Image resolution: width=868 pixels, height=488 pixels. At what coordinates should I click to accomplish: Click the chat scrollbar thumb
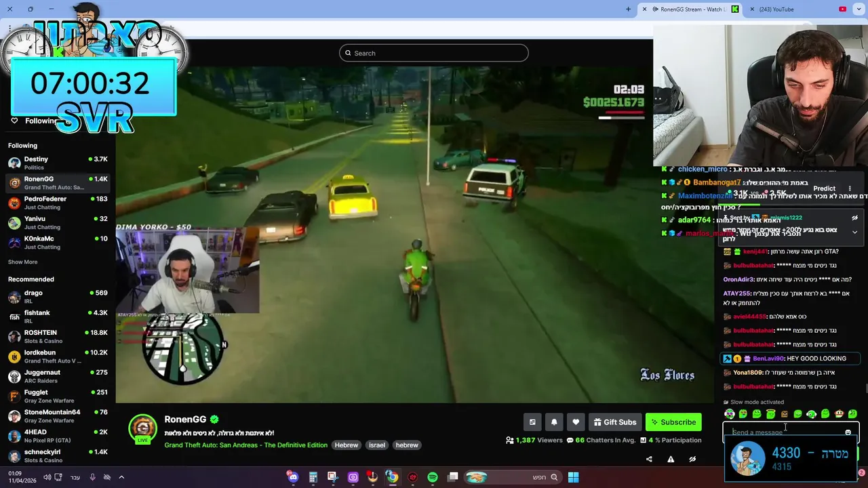pyautogui.click(x=866, y=388)
